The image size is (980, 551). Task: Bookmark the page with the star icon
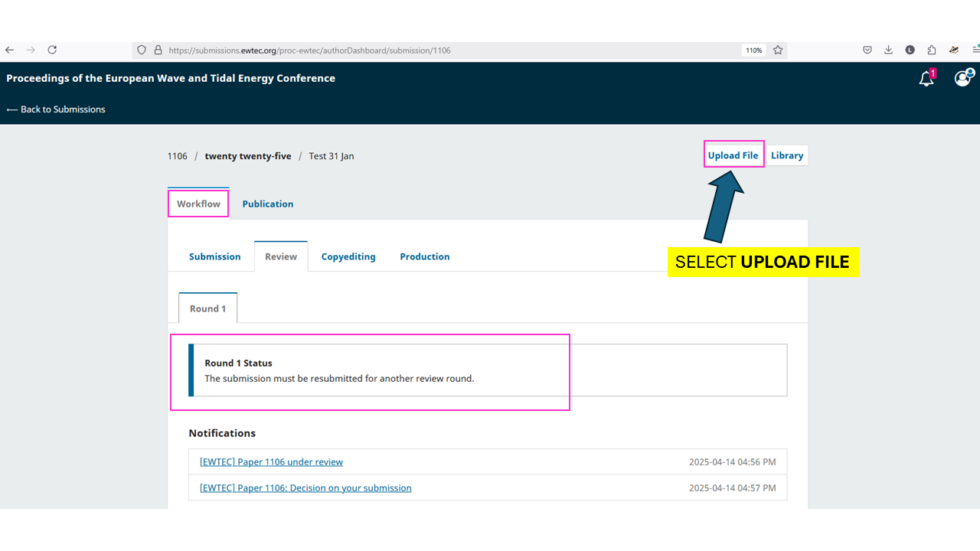point(778,50)
